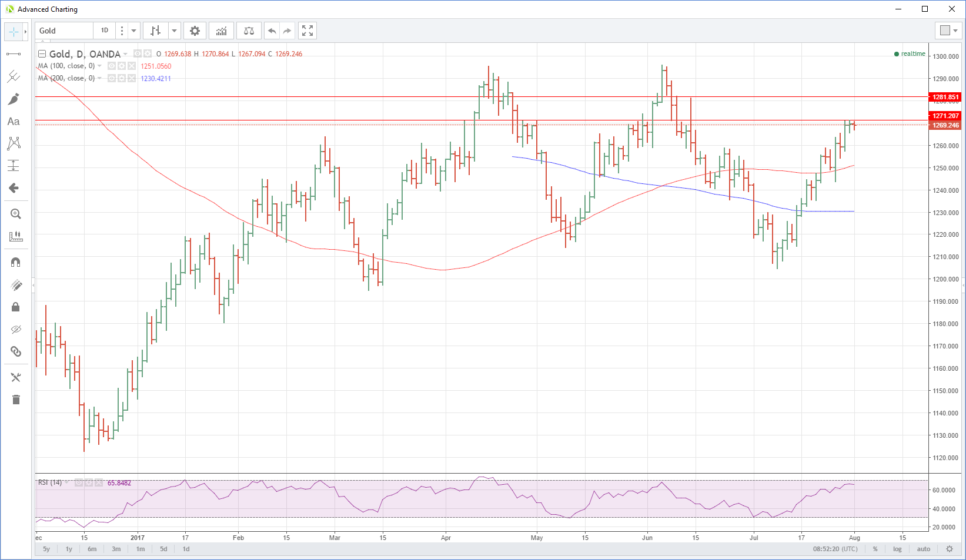Activate the text annotation tool

pyautogui.click(x=14, y=121)
